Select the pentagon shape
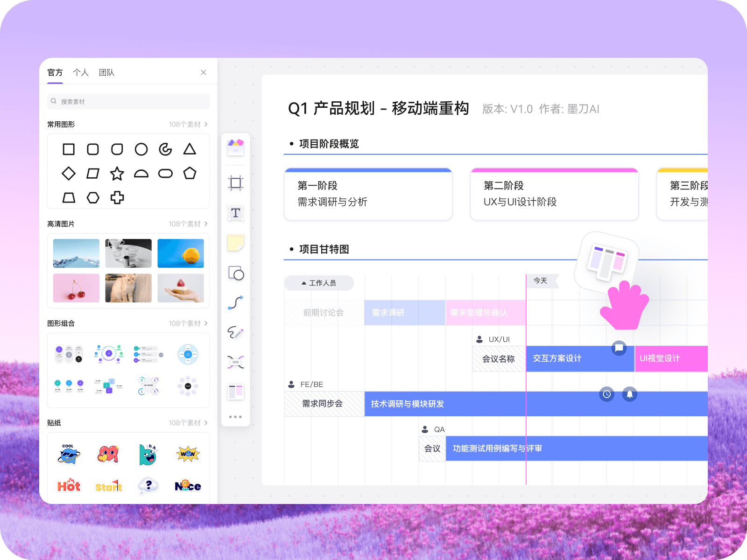 [x=190, y=173]
